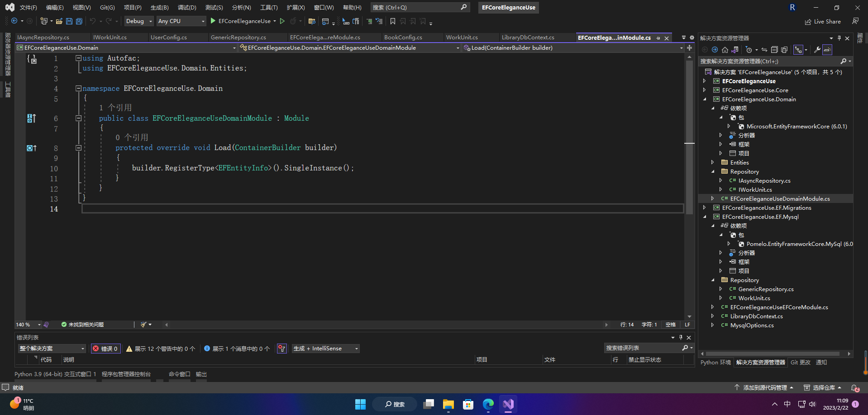The image size is (868, 415).
Task: Switch to the LibraryDbContext.cs tab
Action: [x=528, y=38]
